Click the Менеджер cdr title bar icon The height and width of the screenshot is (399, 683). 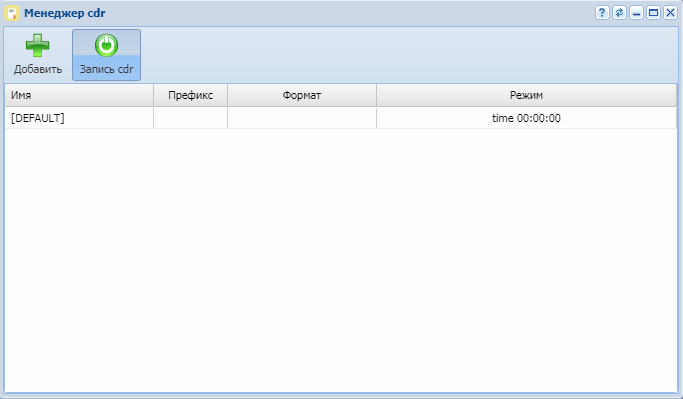[x=12, y=13]
